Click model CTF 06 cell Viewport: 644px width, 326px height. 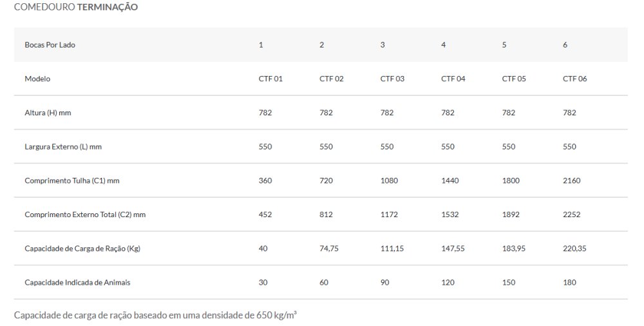pyautogui.click(x=574, y=79)
